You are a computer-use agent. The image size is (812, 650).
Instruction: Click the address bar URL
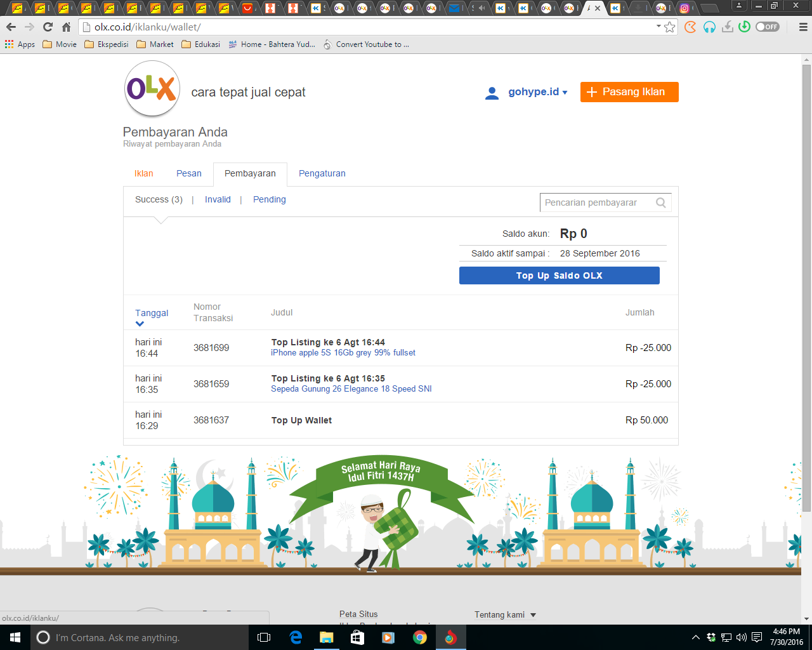147,27
